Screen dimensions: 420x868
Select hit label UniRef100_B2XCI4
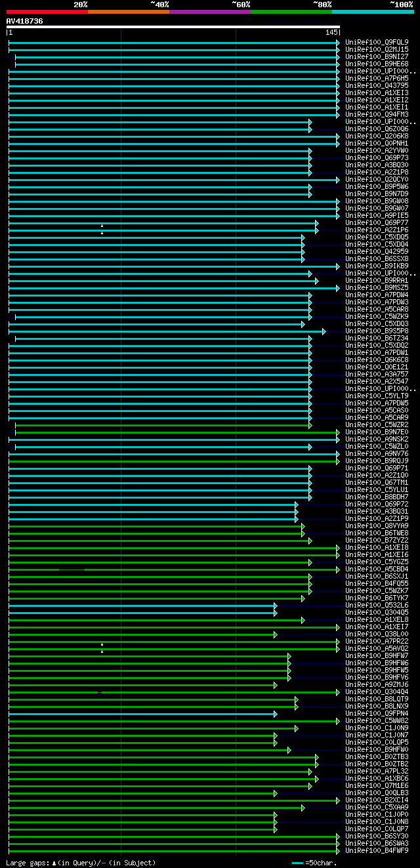[x=377, y=800]
